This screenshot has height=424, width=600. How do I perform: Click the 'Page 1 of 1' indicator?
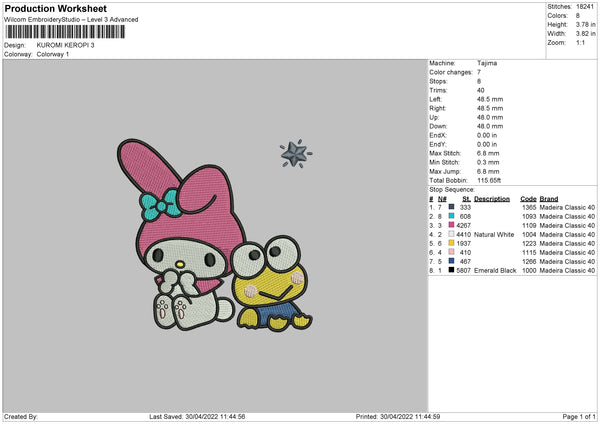click(x=579, y=417)
